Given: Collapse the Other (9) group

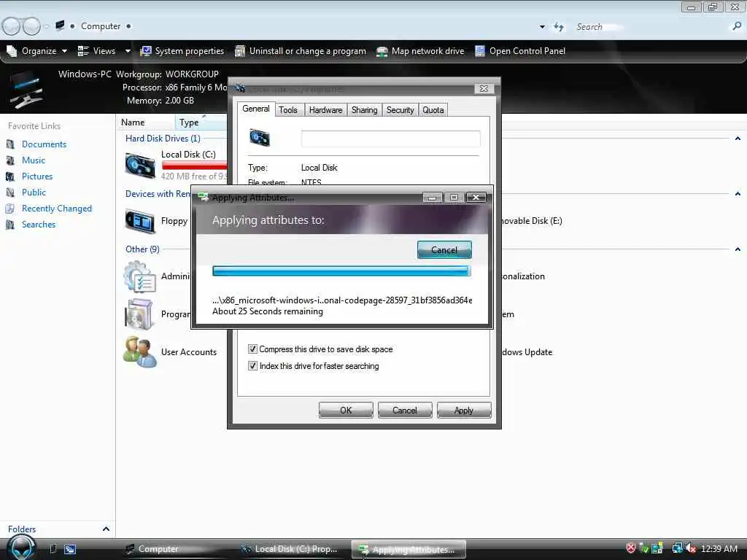Looking at the screenshot, I should coord(738,249).
